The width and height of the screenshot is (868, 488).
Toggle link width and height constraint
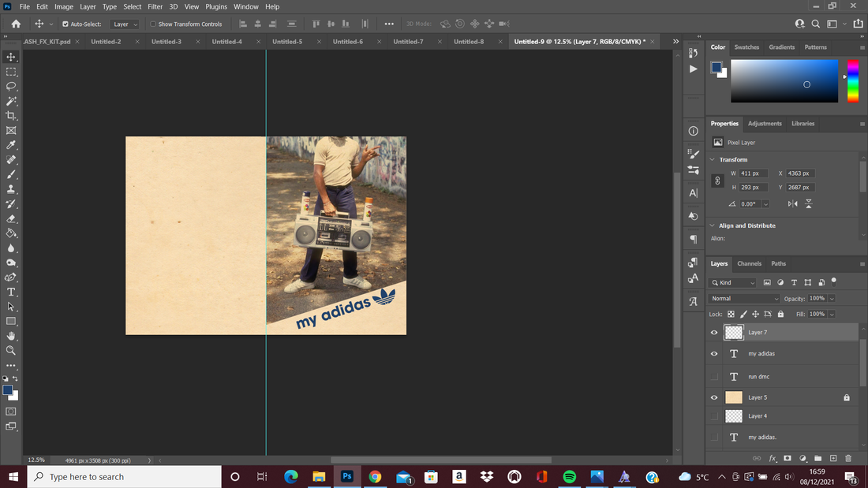click(x=717, y=181)
